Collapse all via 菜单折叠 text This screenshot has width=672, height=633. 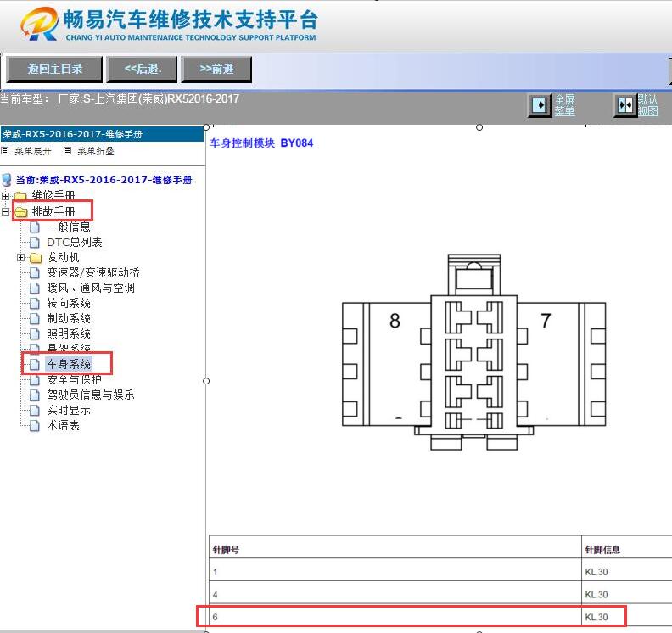[96, 151]
